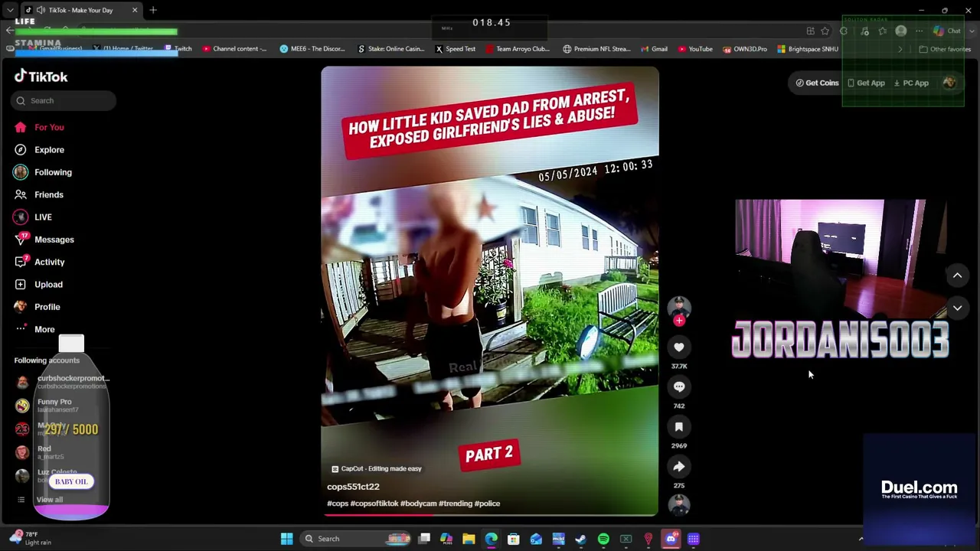Open the LIVE section
Viewport: 980px width, 551px height.
point(33,217)
